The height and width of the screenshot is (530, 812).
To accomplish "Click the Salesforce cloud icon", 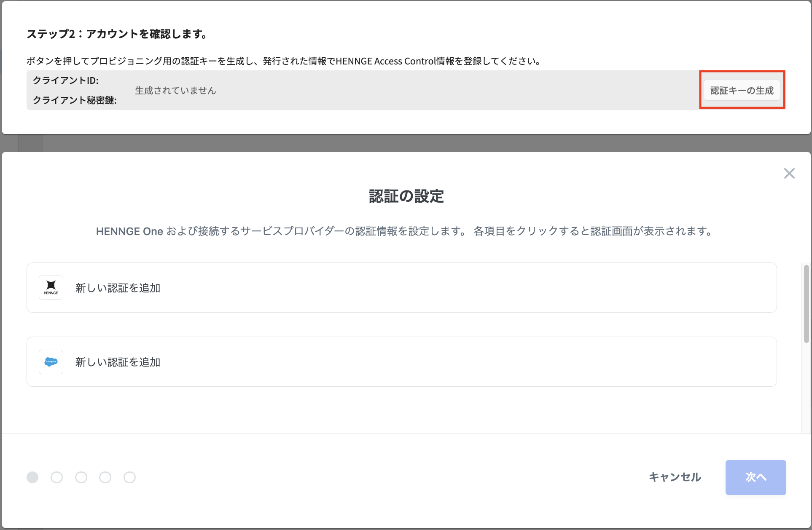I will click(51, 361).
